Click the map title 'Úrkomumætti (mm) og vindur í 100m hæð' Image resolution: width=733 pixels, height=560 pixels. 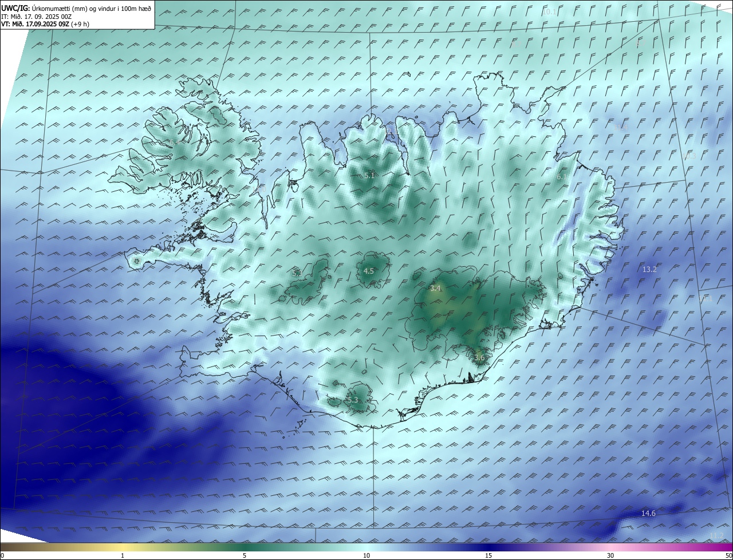(x=90, y=8)
